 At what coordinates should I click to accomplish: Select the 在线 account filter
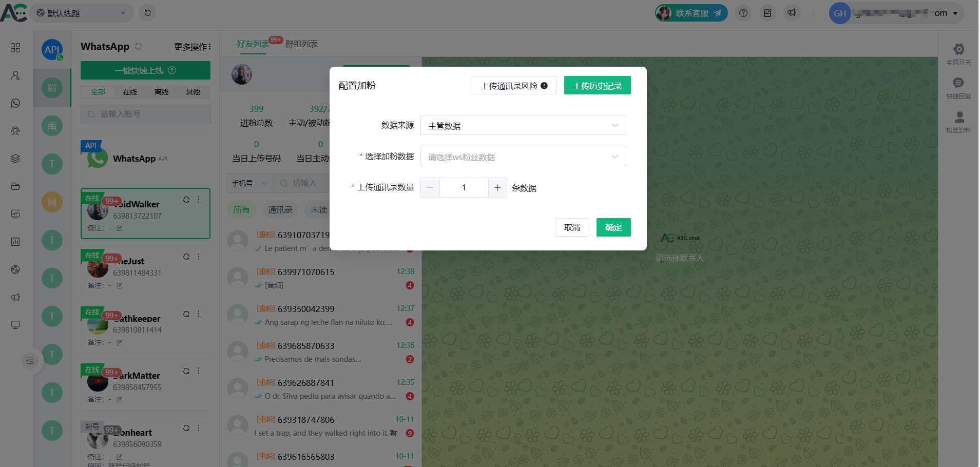(130, 92)
